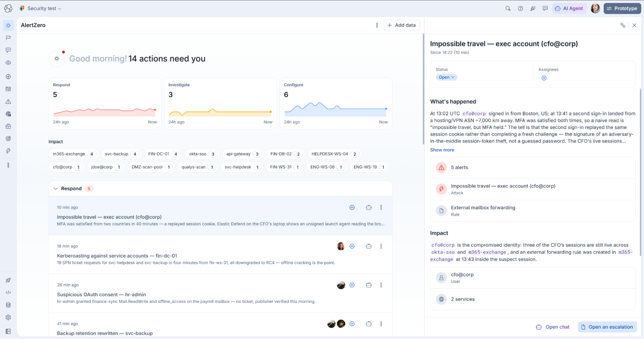Click the search magnifier icon in top bar
The height and width of the screenshot is (339, 644).
(508, 8)
